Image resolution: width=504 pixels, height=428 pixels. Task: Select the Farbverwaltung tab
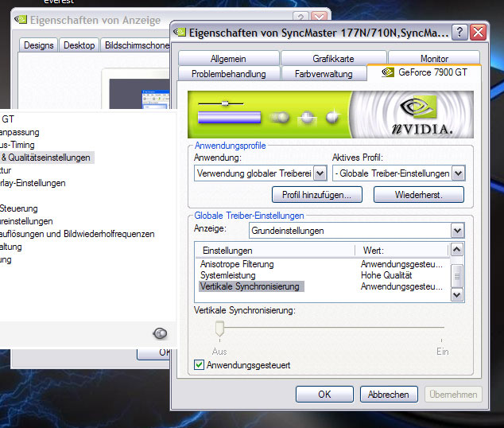324,74
